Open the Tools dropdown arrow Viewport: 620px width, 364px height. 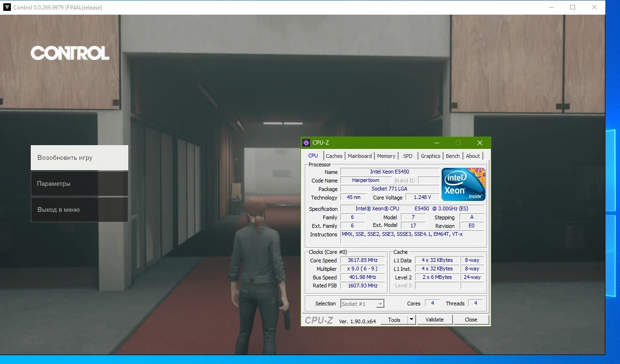click(x=411, y=320)
